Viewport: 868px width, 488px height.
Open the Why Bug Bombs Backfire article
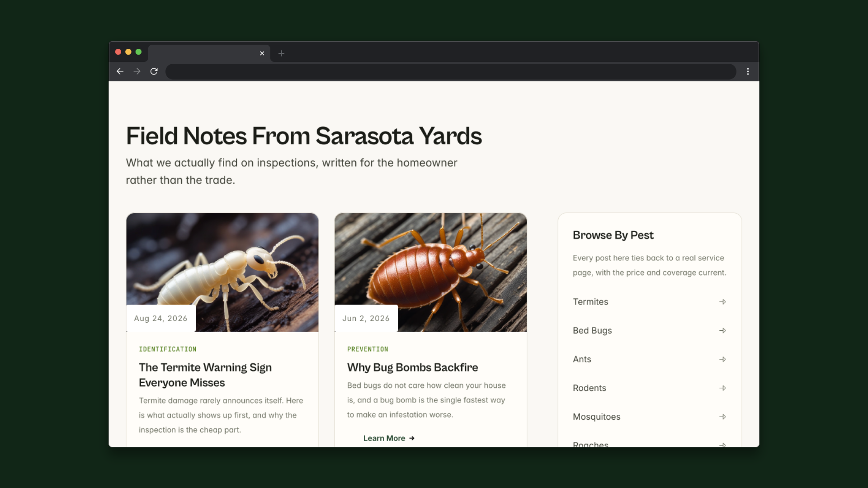[412, 367]
